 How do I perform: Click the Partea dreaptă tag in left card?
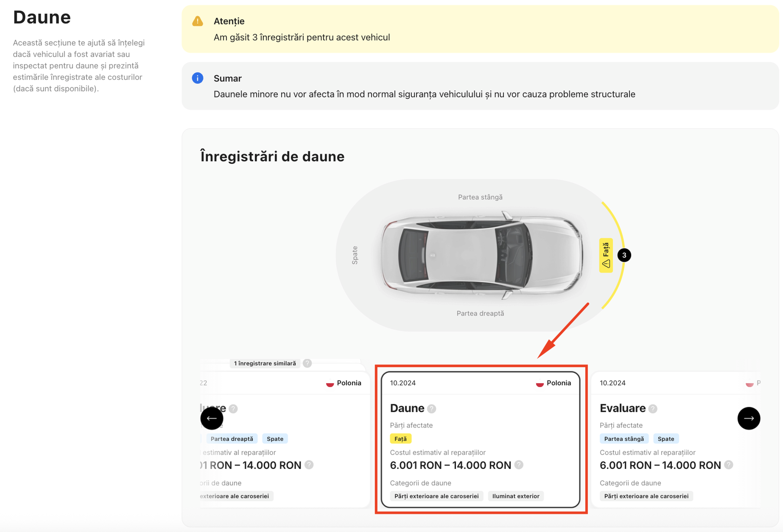(232, 439)
